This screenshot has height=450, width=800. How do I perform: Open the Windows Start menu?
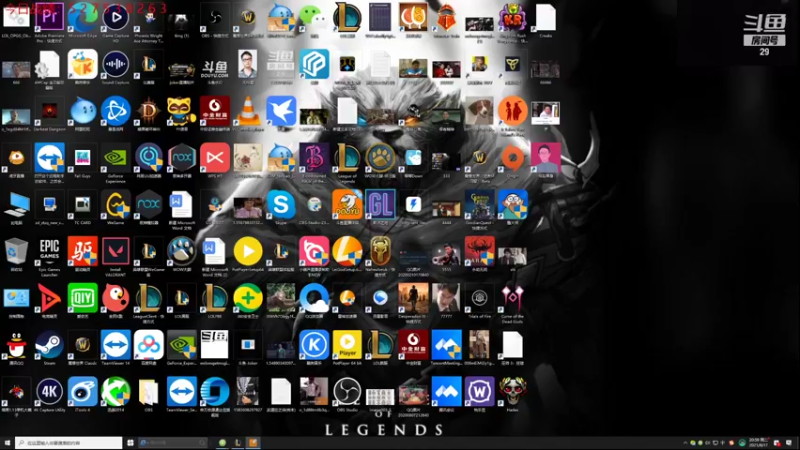[x=7, y=443]
